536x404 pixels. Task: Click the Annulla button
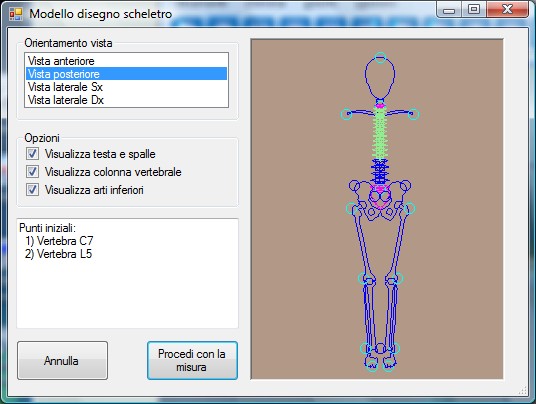[62, 361]
